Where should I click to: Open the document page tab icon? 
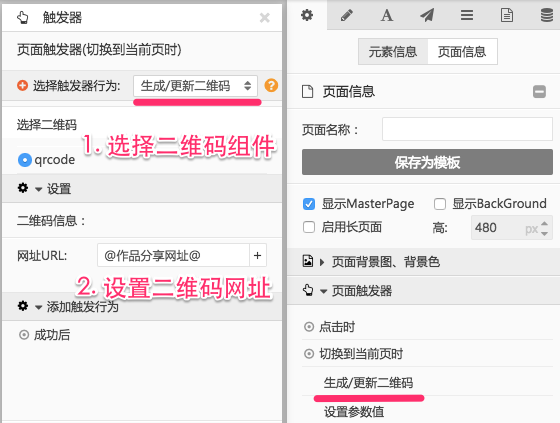pos(507,15)
